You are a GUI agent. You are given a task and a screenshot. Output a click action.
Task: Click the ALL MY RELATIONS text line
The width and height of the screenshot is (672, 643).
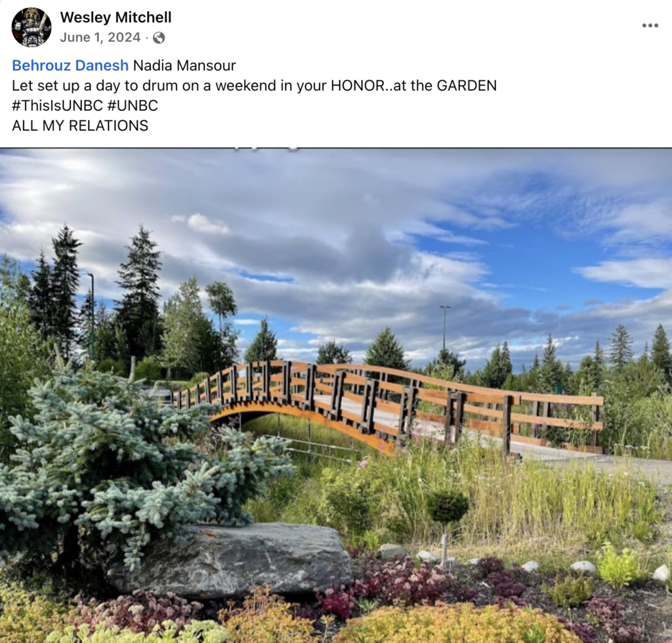tap(80, 125)
